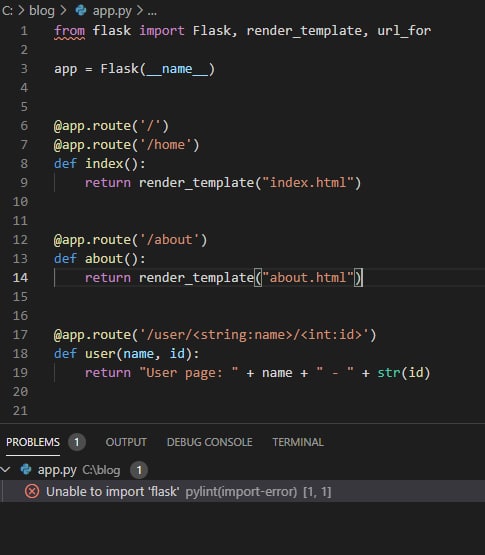Click '__name__' on line 3
This screenshot has width=485, height=555.
[x=177, y=69]
